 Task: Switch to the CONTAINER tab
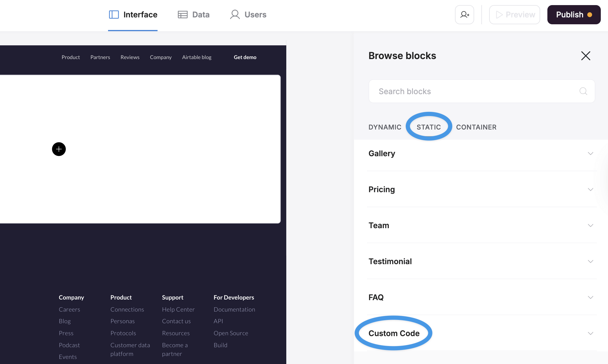tap(476, 127)
